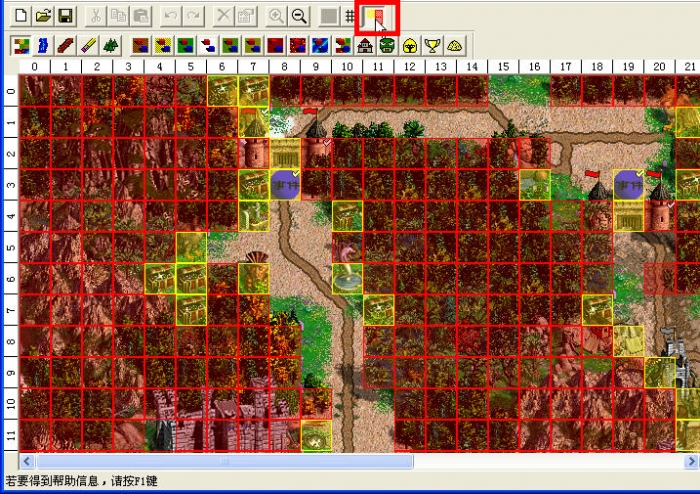The height and width of the screenshot is (494, 700).
Task: Select the Heroes yellow helmet icon
Action: (410, 45)
